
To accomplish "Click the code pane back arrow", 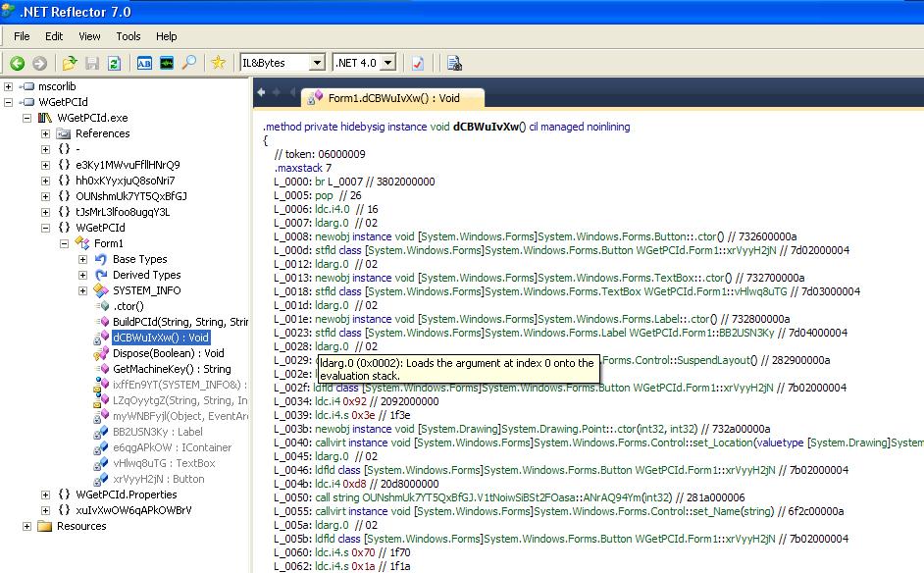I will (x=261, y=92).
